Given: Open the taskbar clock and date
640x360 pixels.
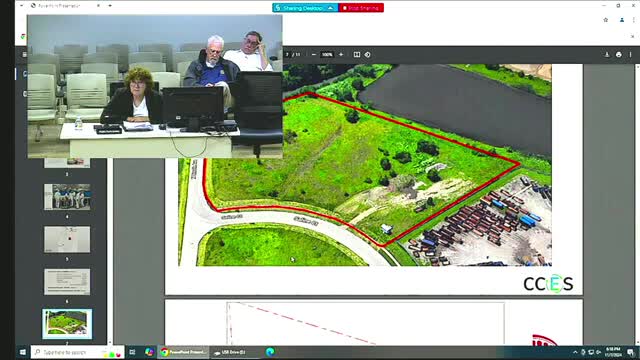Looking at the screenshot, I should tap(613, 352).
